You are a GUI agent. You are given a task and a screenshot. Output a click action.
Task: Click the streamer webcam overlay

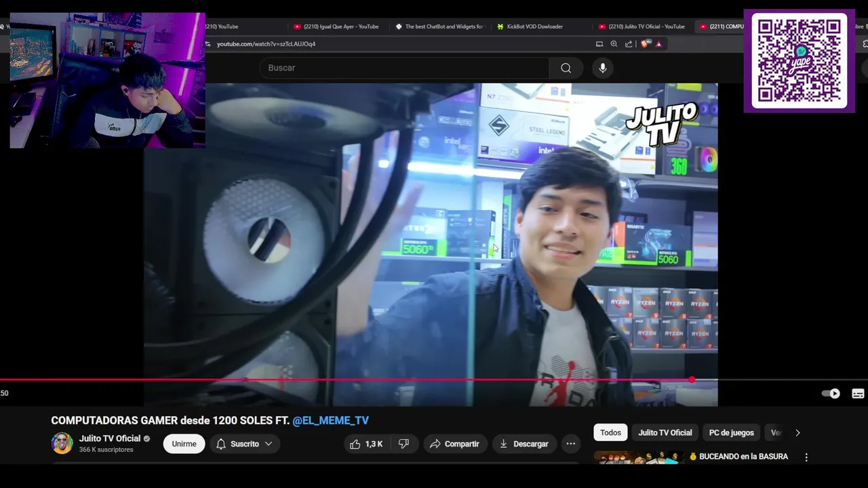107,80
